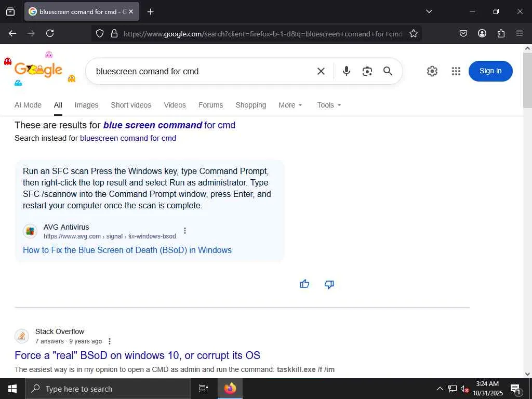532x399 pixels.
Task: Click scrollbar down arrow
Action: (x=527, y=374)
